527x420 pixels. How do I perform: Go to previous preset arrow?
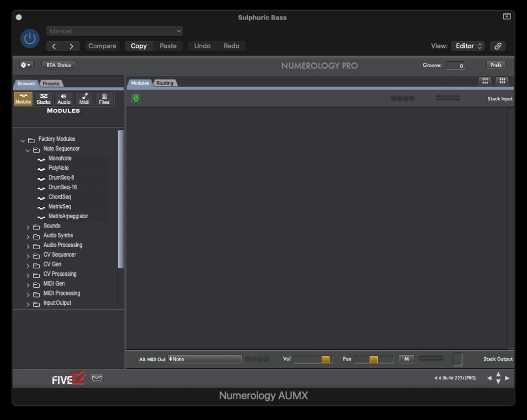pyautogui.click(x=55, y=46)
